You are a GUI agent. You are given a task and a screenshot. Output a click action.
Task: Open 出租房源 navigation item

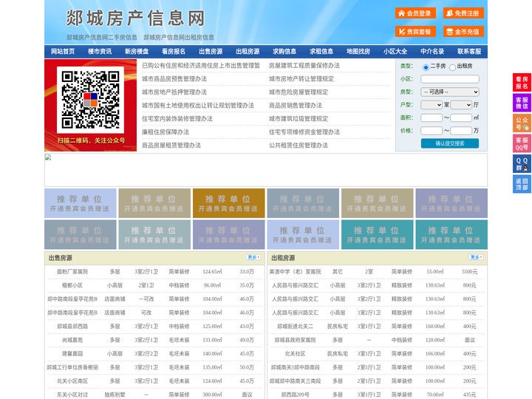point(248,52)
